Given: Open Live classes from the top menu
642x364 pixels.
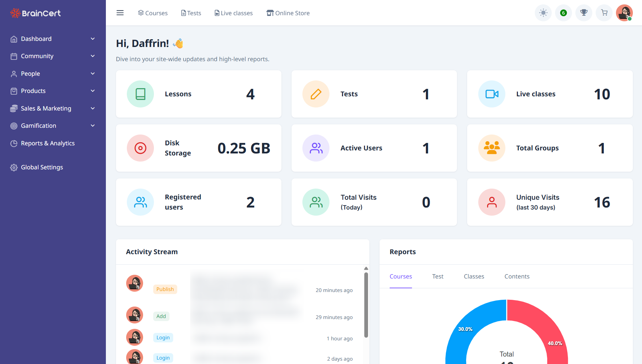Looking at the screenshot, I should [233, 13].
